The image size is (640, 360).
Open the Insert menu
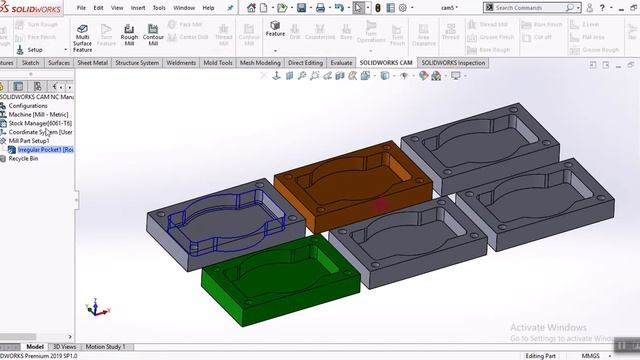[138, 7]
